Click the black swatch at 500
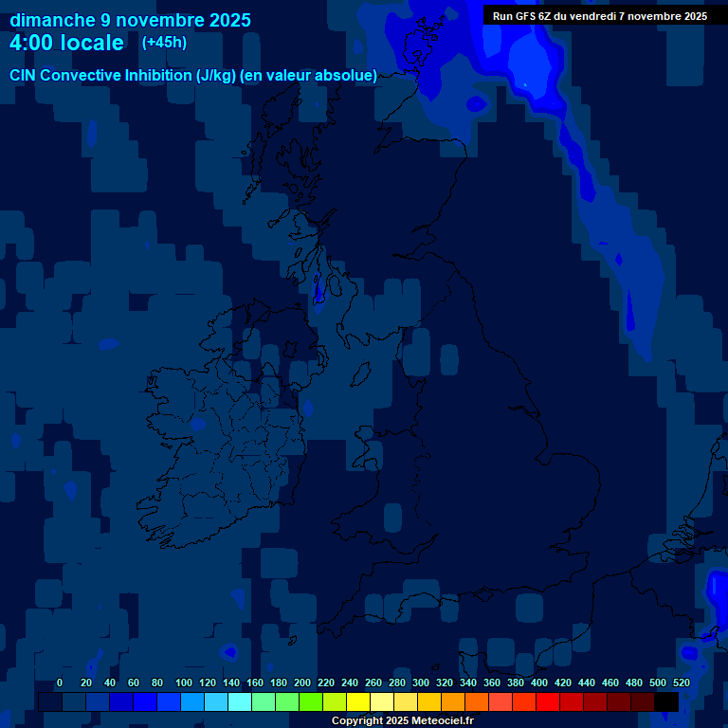Image resolution: width=728 pixels, height=728 pixels. coord(666,701)
